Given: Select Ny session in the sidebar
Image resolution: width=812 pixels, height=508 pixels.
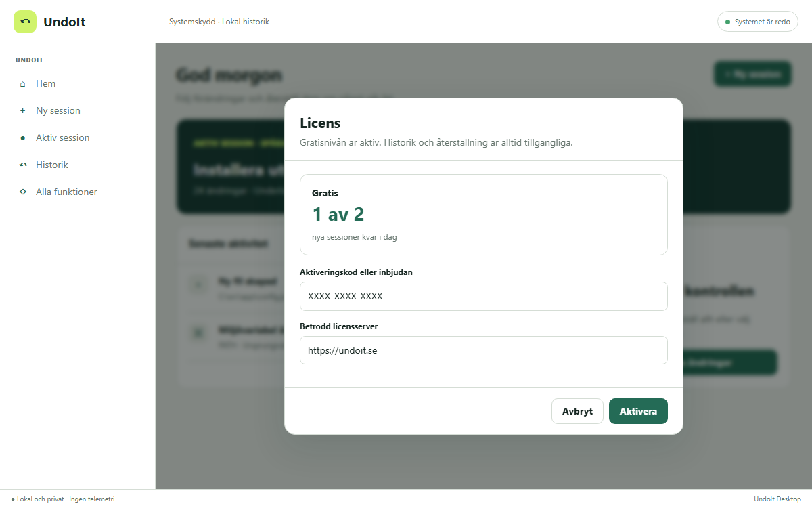Looking at the screenshot, I should coord(77,111).
